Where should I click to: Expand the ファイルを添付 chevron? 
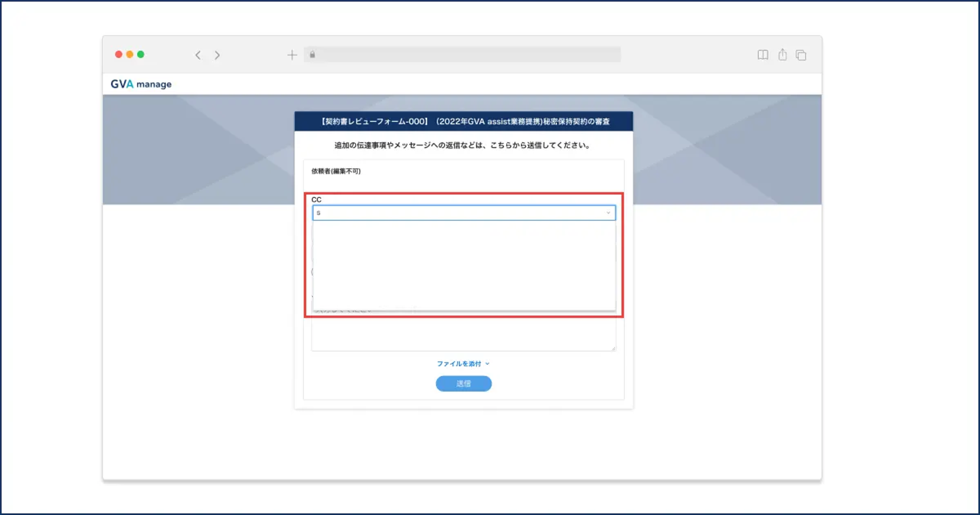(488, 364)
